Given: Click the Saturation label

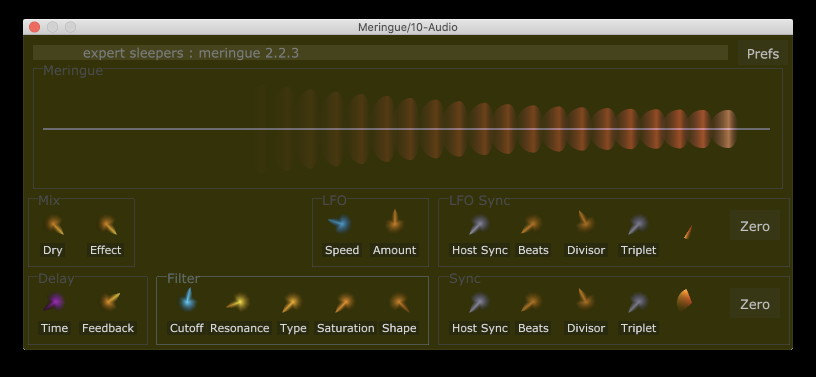Looking at the screenshot, I should click(x=346, y=328).
